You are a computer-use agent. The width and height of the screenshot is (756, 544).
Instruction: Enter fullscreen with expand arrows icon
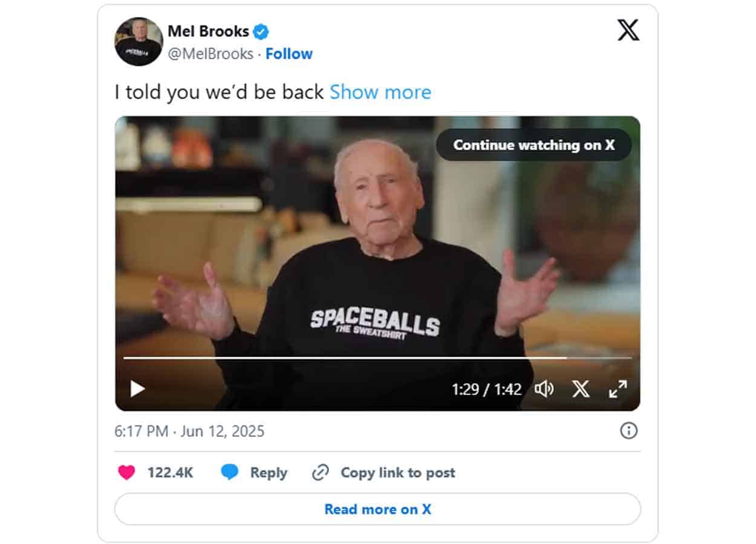(618, 389)
